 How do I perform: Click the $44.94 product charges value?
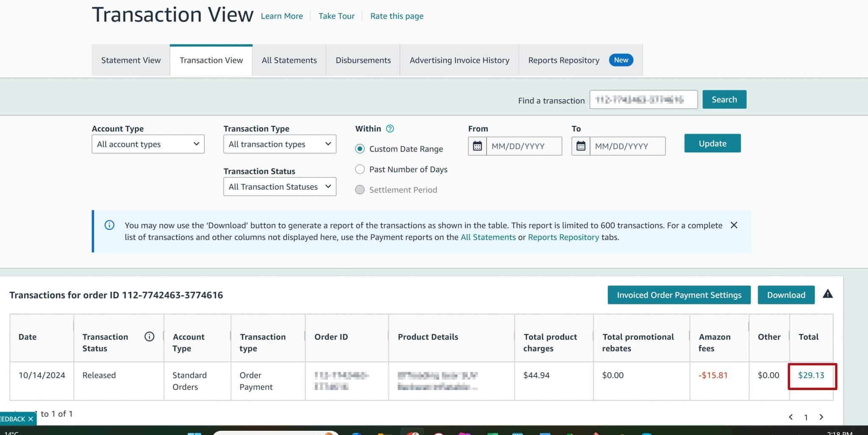[536, 375]
